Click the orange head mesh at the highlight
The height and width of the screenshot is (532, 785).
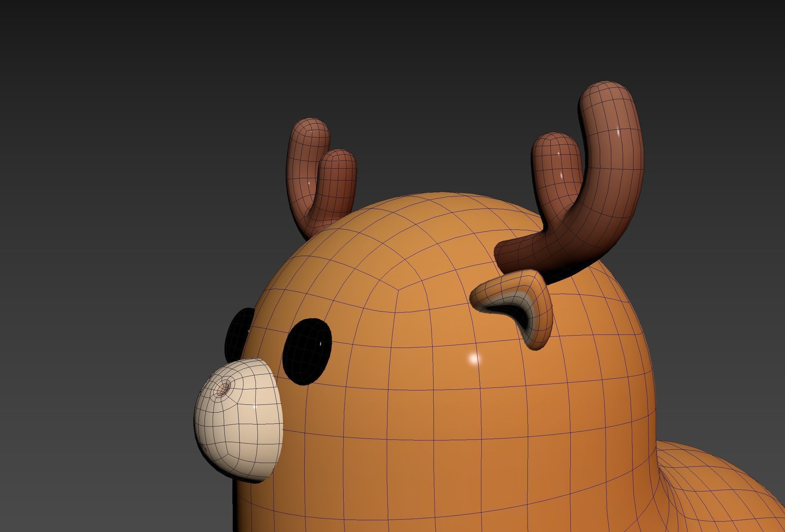pos(474,358)
